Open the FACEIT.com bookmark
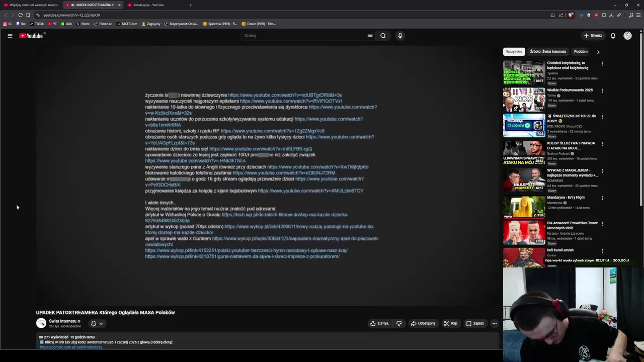This screenshot has height=362, width=644. pos(127,24)
